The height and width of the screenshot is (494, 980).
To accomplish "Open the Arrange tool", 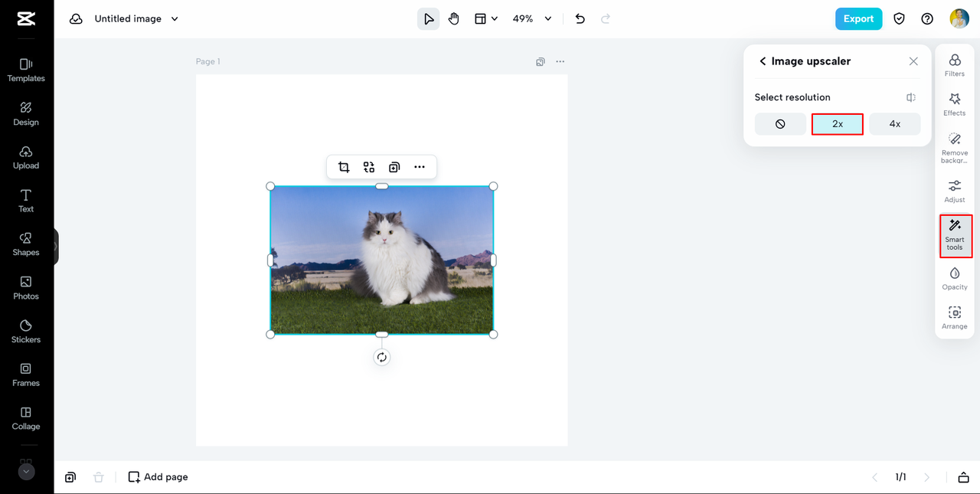I will click(955, 318).
